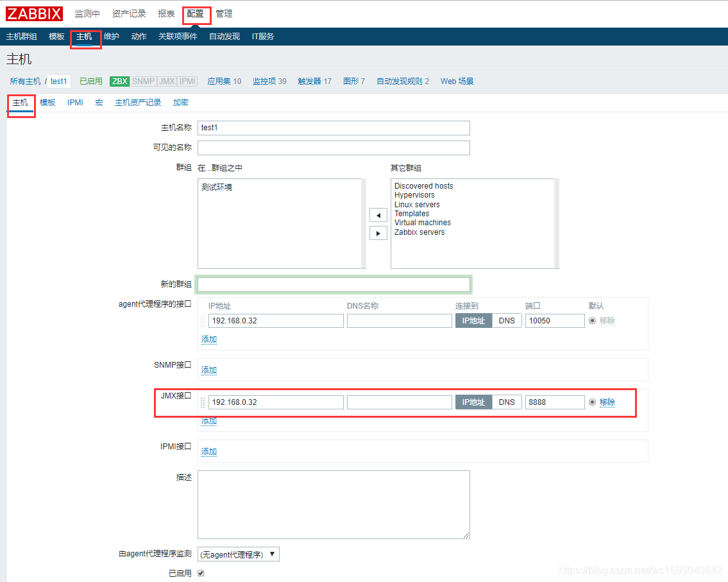Click 移除 for the JMX interface
728x582 pixels.
pos(607,402)
